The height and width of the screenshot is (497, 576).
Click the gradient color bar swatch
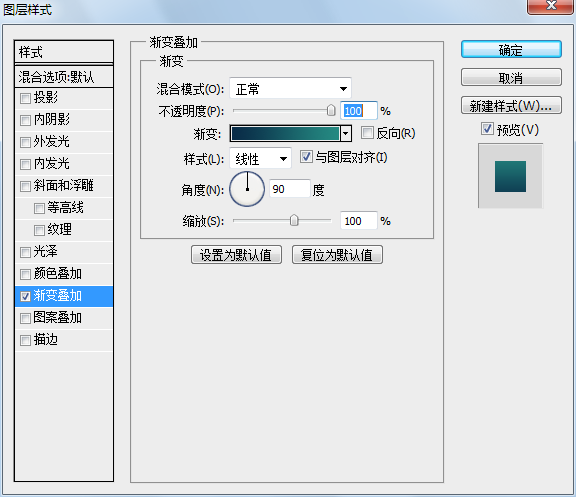[285, 133]
